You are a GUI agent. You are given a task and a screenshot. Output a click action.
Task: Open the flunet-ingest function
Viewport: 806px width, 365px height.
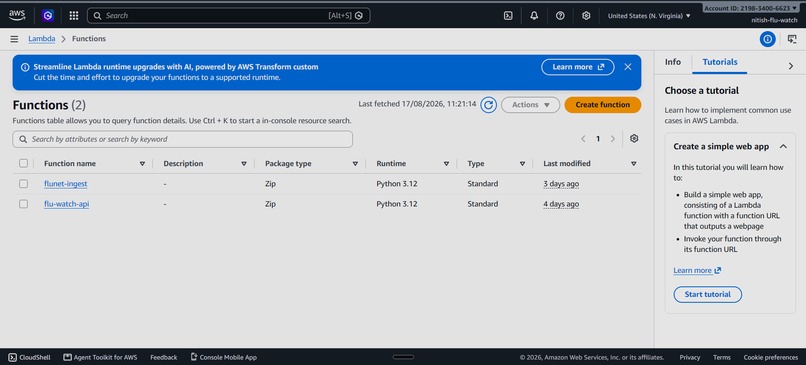tap(65, 184)
